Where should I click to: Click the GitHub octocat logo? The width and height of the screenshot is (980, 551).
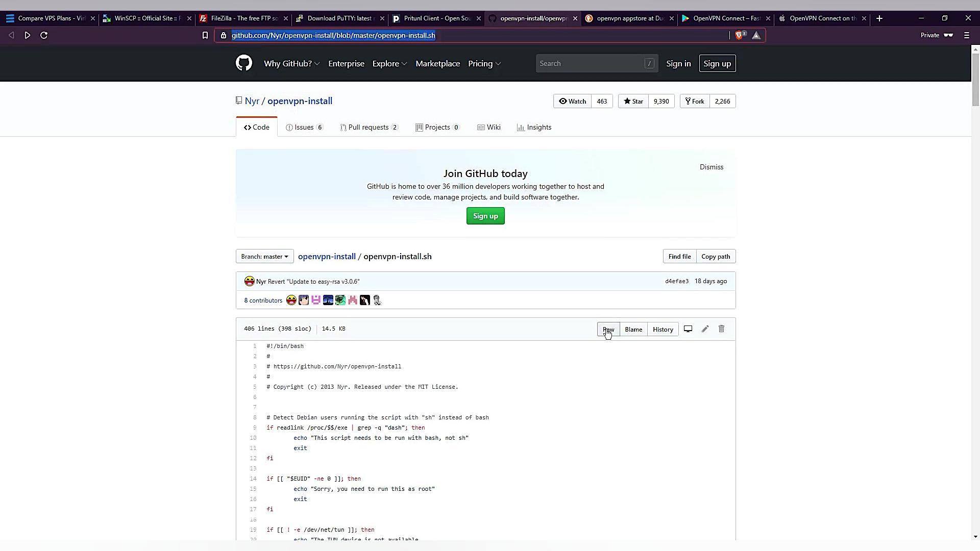[244, 63]
